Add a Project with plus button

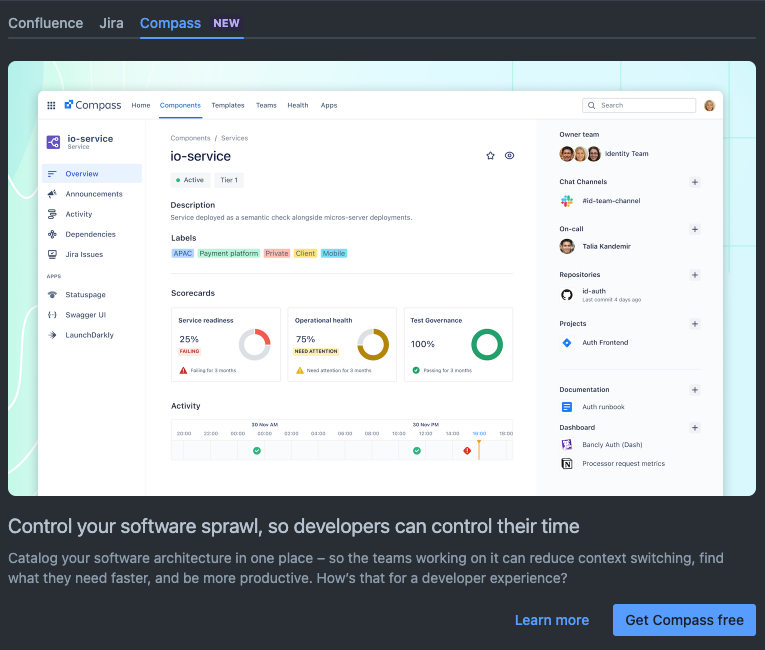695,324
